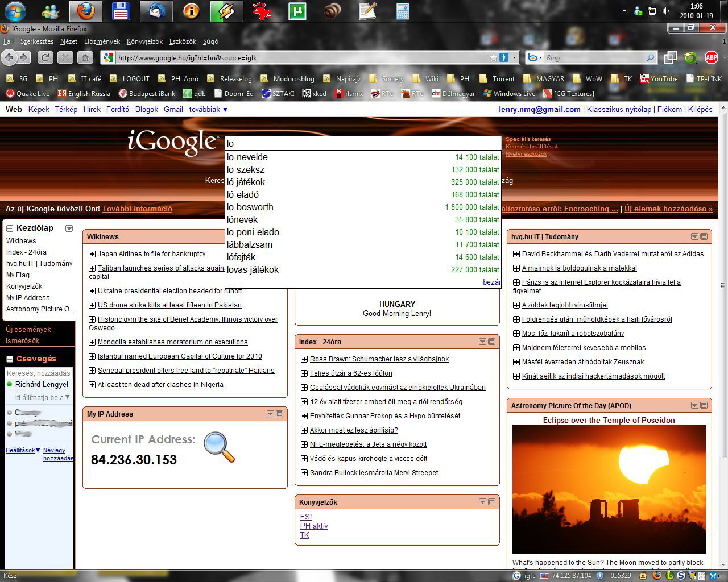728x582 pixels.
Task: Open the hvg.hu gadget menu arrow
Action: [694, 236]
